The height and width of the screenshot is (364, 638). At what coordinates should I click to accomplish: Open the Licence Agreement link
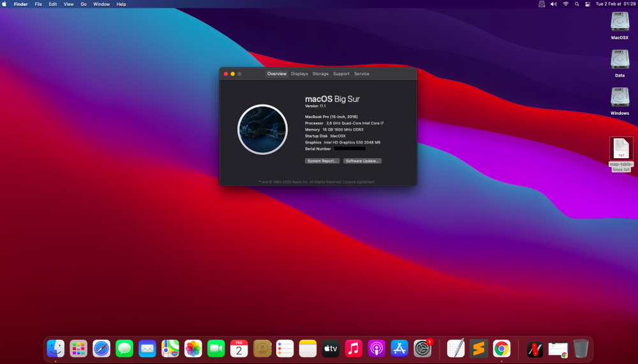(x=359, y=182)
